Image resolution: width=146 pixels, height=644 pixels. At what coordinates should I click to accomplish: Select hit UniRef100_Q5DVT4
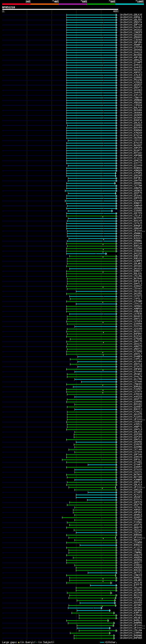coord(131,22)
